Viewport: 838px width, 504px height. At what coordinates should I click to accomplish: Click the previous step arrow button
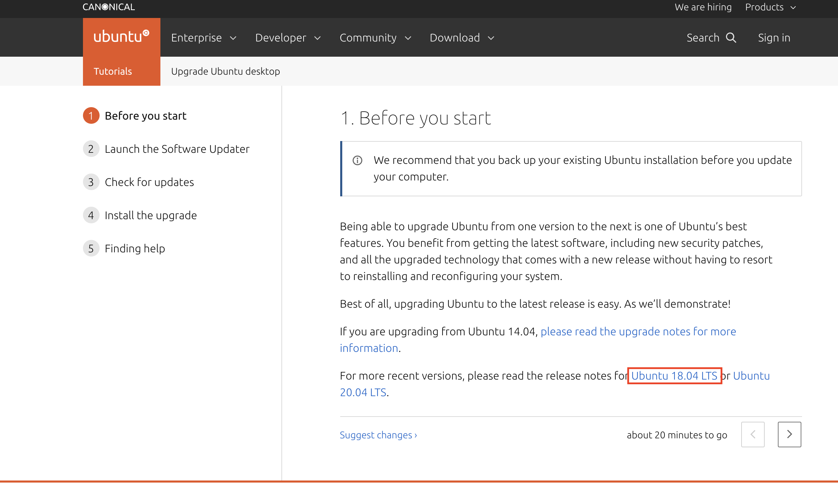click(x=753, y=434)
